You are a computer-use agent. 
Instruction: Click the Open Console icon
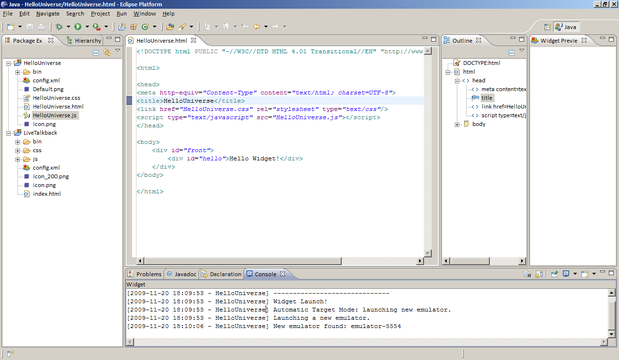coord(585,274)
